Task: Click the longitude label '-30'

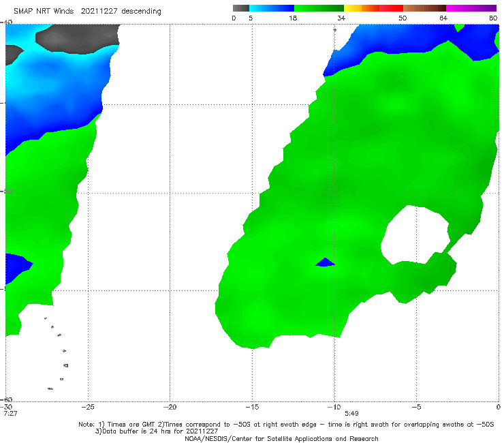Action: tap(6, 407)
